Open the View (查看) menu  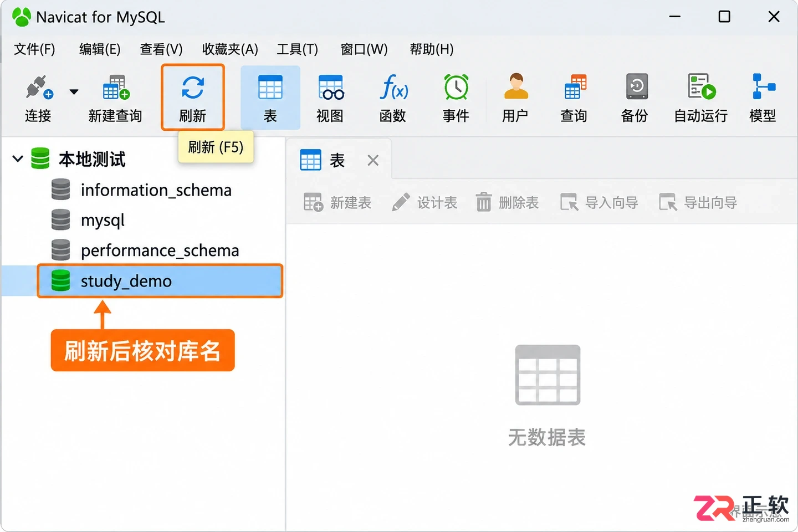click(161, 49)
